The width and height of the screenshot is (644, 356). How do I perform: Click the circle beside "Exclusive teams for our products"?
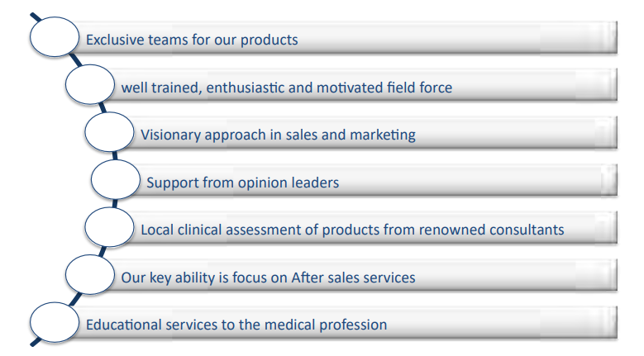(57, 37)
